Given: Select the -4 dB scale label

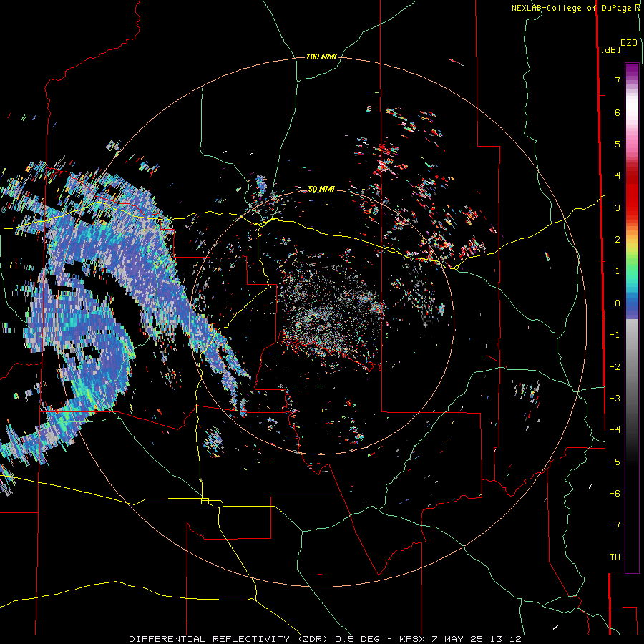Looking at the screenshot, I should [x=615, y=430].
